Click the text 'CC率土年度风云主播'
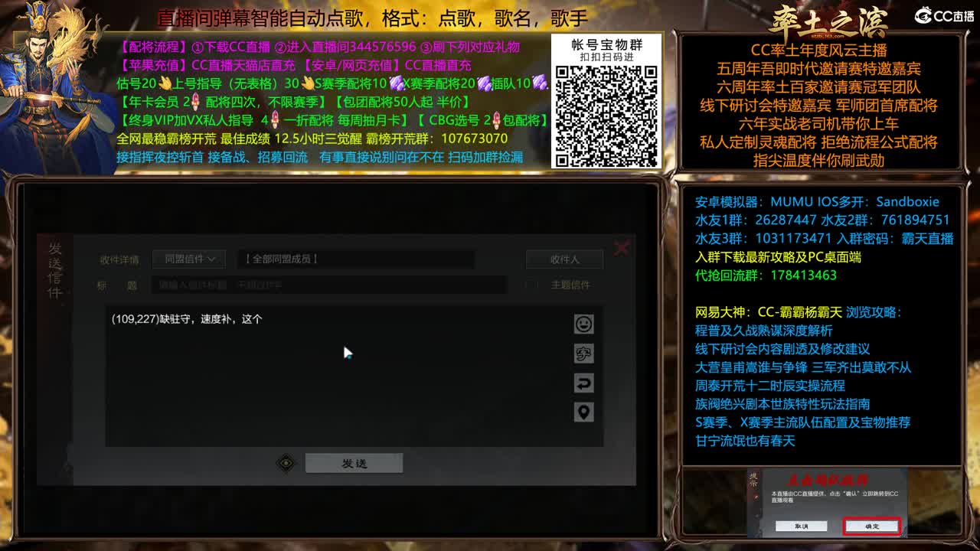Screen dimensions: 980x551 818,51
